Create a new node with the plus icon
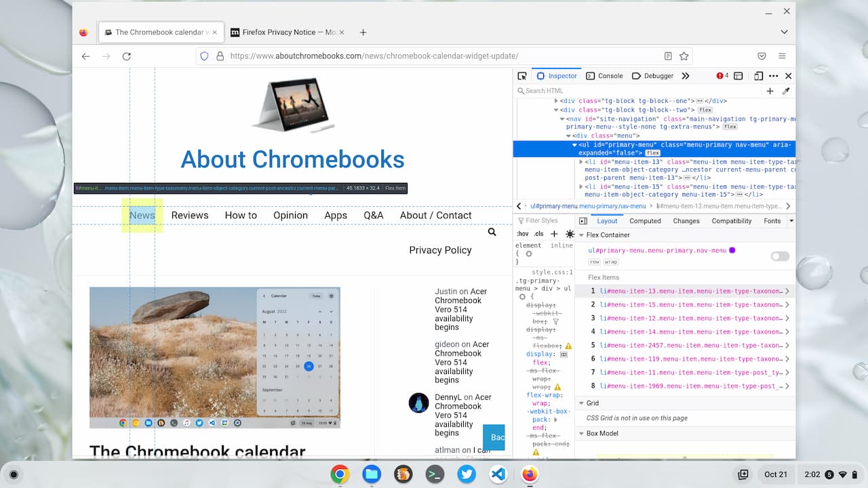The width and height of the screenshot is (868, 488). point(770,91)
